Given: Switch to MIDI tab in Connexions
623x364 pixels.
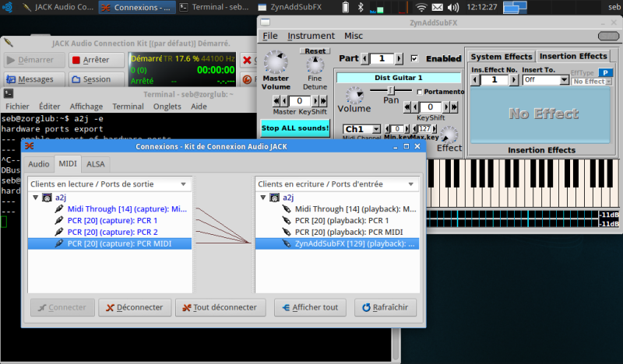Looking at the screenshot, I should tap(68, 164).
